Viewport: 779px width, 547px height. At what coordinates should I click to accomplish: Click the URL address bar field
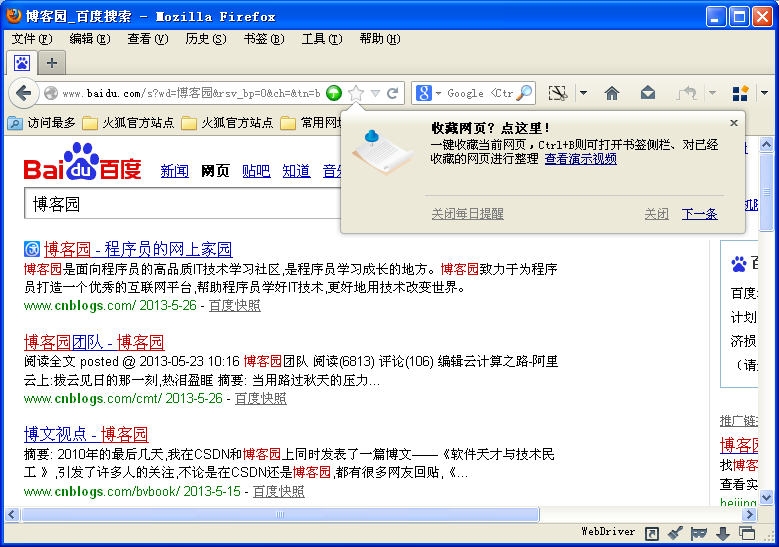(191, 93)
